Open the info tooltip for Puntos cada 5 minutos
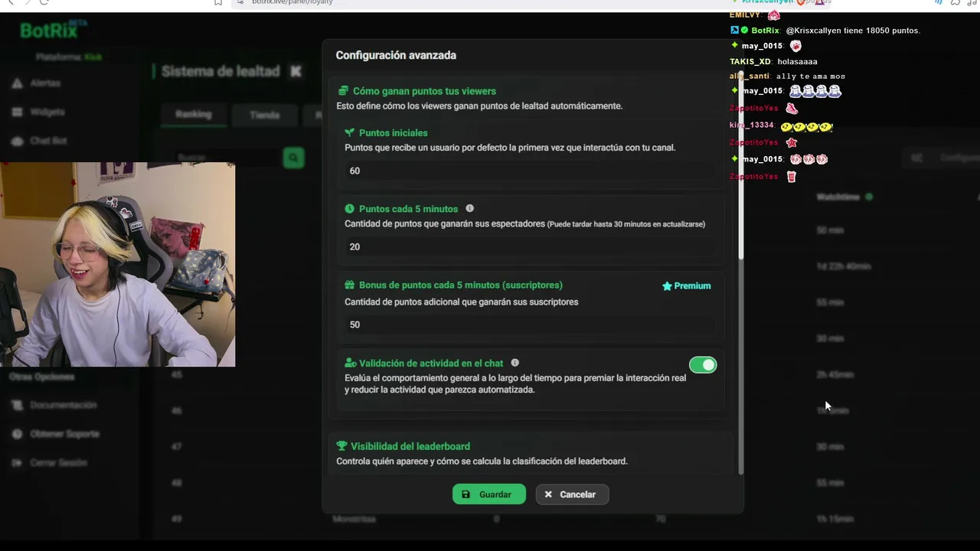Image resolution: width=980 pixels, height=551 pixels. pyautogui.click(x=469, y=208)
